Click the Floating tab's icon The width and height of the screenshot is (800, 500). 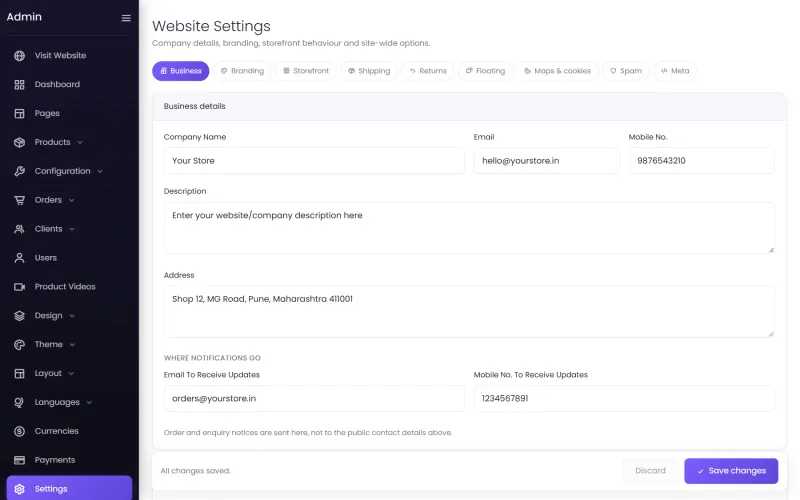[x=469, y=71]
